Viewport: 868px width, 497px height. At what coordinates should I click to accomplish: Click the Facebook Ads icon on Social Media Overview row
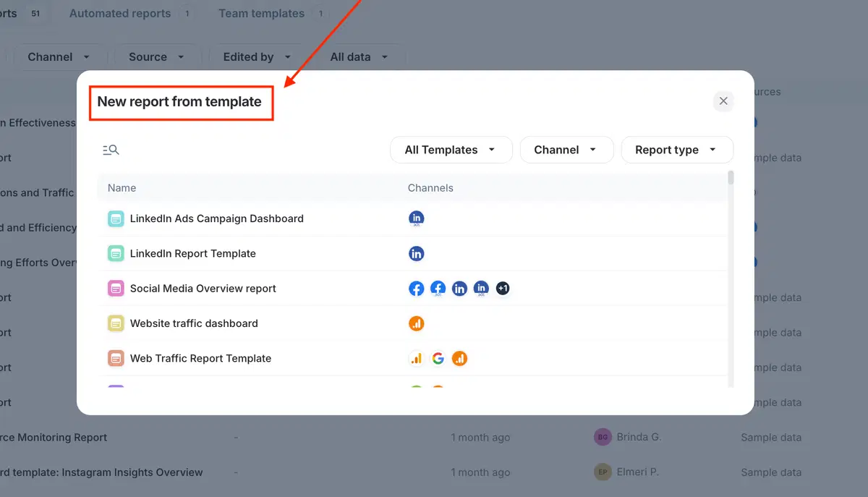[x=438, y=288]
